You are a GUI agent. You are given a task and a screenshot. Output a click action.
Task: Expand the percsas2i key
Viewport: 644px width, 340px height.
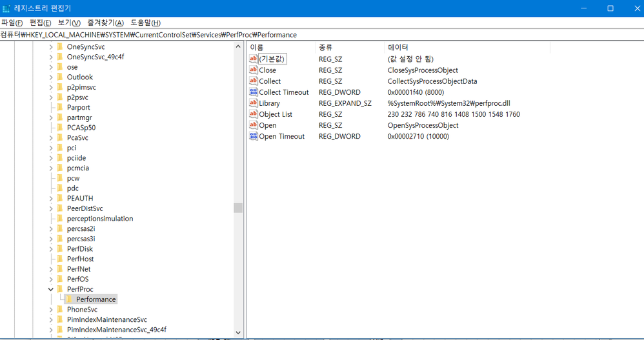click(51, 228)
